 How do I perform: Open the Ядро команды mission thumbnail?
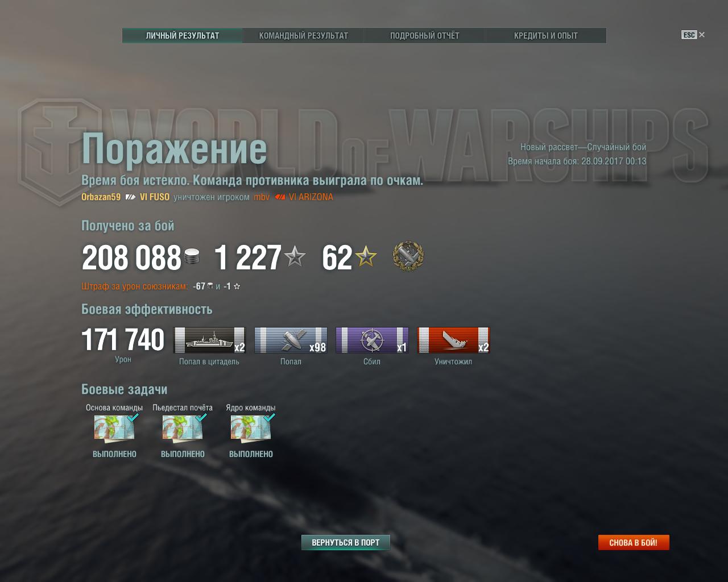251,429
